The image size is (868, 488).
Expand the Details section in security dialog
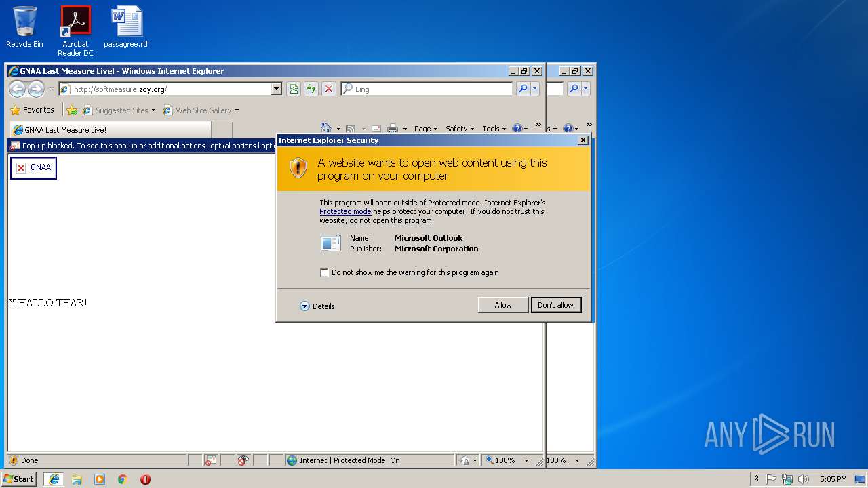pyautogui.click(x=317, y=306)
